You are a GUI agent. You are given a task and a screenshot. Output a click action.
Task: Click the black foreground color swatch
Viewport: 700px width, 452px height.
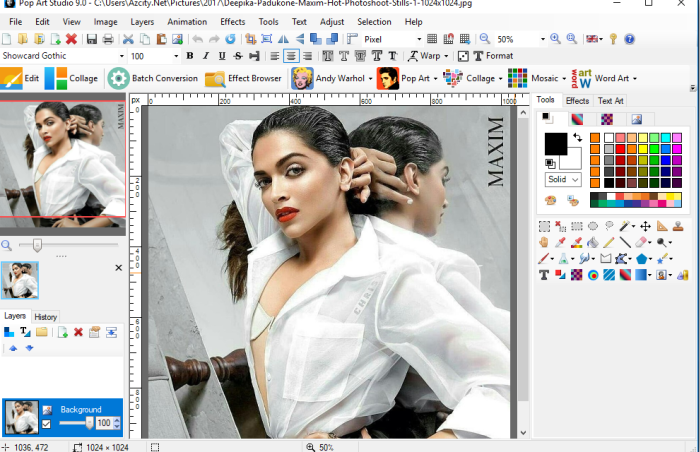tap(556, 144)
